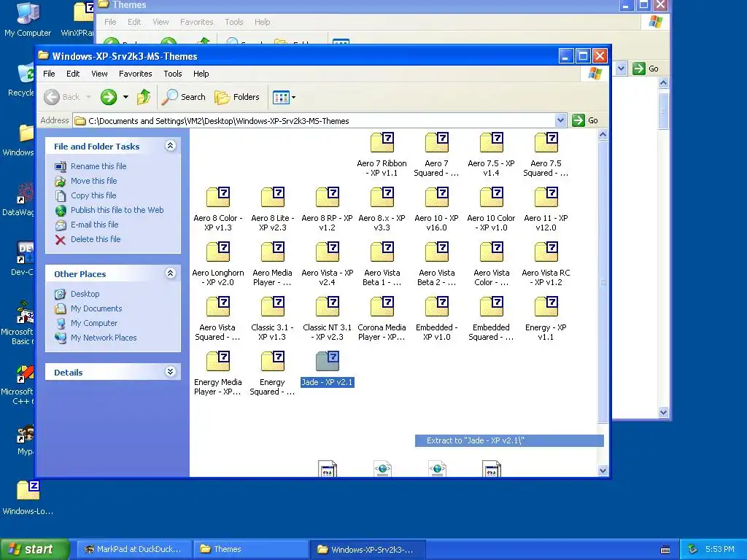
Task: Click the Go button beside the address bar
Action: 586,120
